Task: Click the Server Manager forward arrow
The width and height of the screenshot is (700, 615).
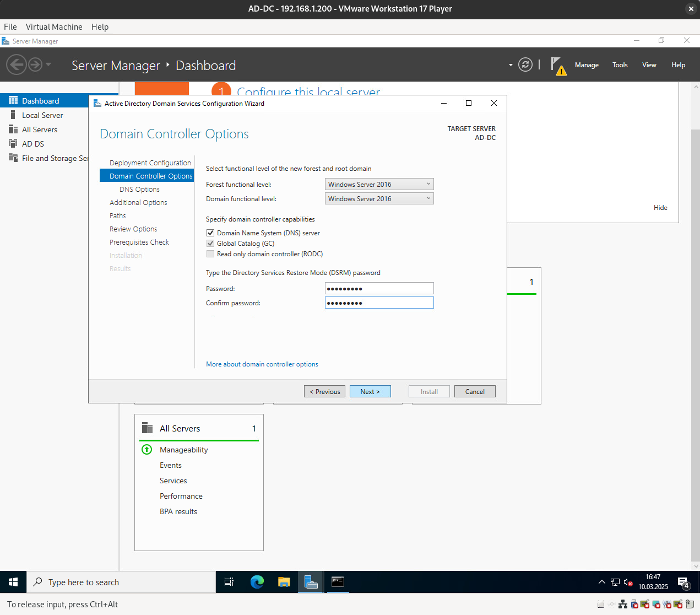Action: [x=35, y=65]
